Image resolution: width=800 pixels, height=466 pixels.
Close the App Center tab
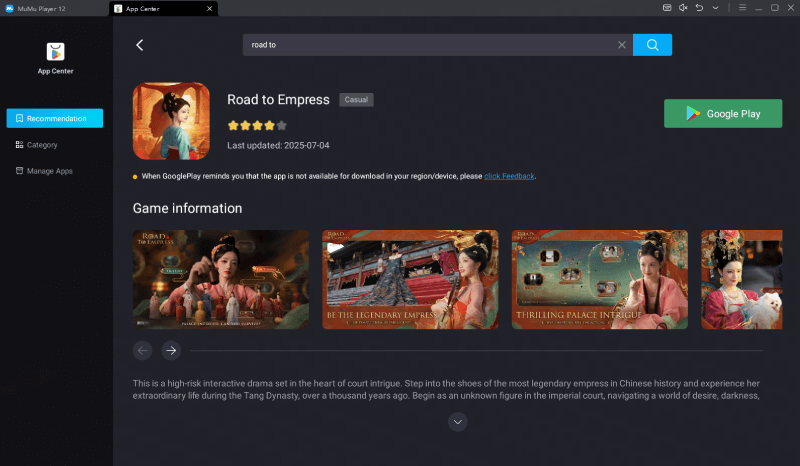(x=209, y=9)
